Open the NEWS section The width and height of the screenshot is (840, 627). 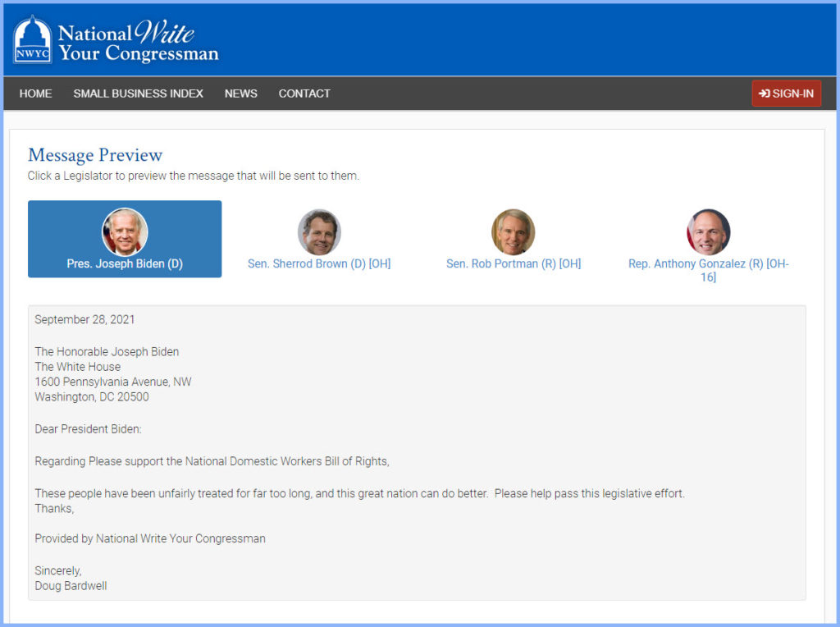point(240,94)
